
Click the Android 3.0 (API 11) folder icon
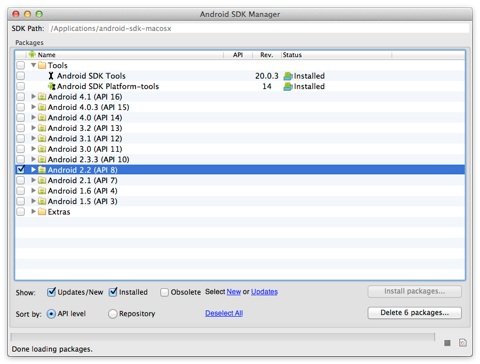[x=42, y=149]
